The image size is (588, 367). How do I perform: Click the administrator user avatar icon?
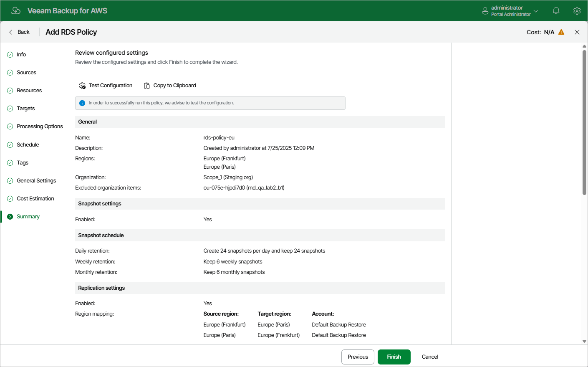click(485, 11)
